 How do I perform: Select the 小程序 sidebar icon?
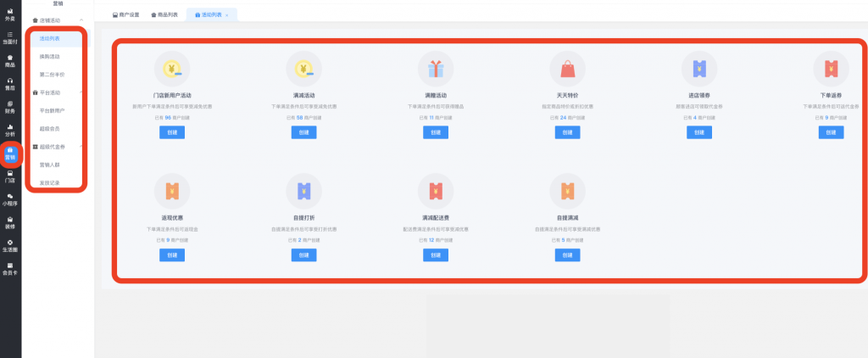pyautogui.click(x=10, y=199)
